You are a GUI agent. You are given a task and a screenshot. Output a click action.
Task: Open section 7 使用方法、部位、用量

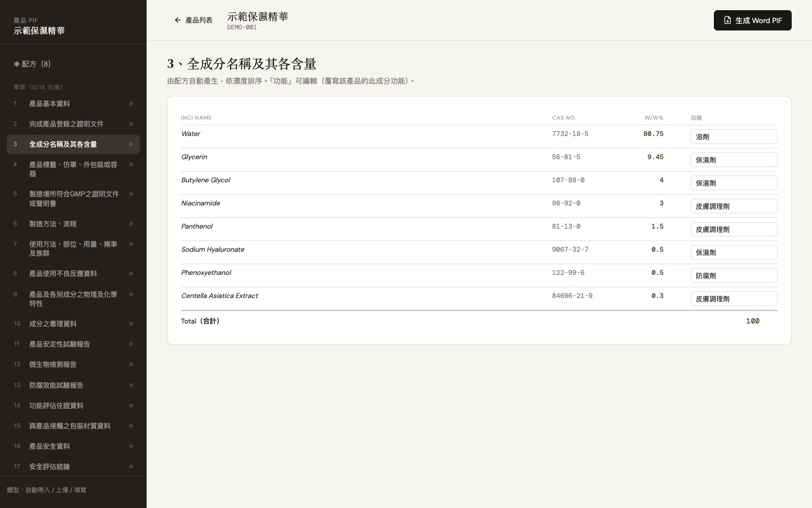[x=73, y=249]
